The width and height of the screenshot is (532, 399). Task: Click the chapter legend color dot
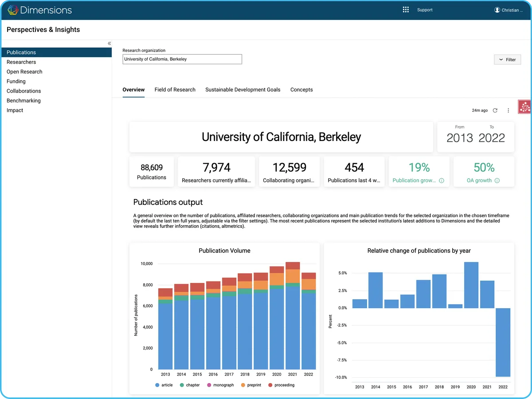point(182,385)
